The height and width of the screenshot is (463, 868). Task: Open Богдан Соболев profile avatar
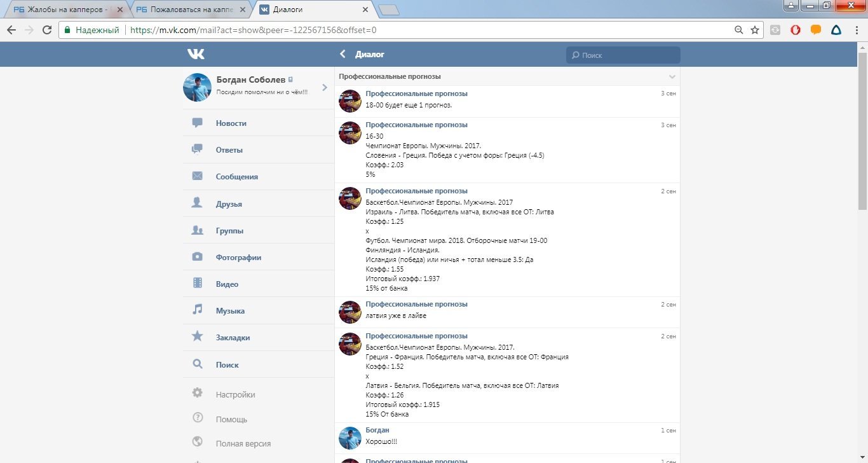pos(197,87)
